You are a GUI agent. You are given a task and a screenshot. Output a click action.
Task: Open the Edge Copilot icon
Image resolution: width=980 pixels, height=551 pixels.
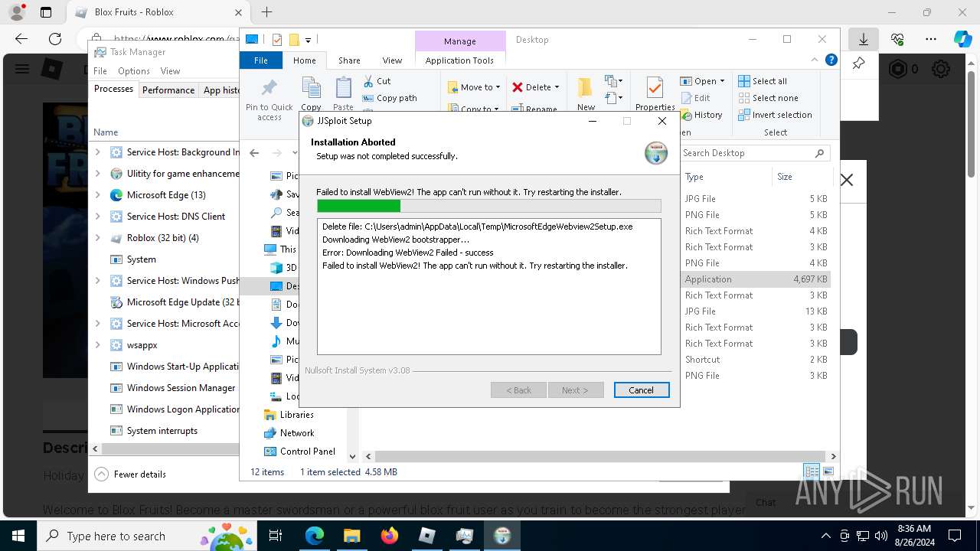pyautogui.click(x=962, y=39)
